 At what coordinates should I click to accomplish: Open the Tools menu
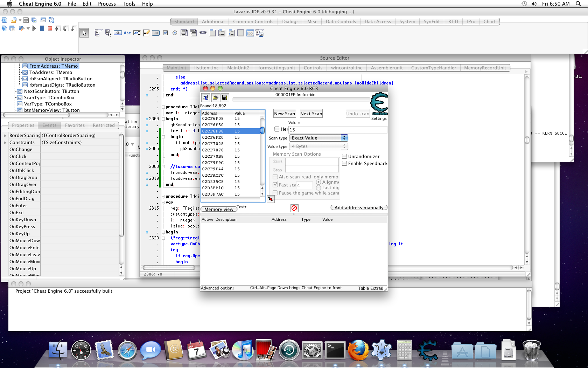(x=129, y=4)
